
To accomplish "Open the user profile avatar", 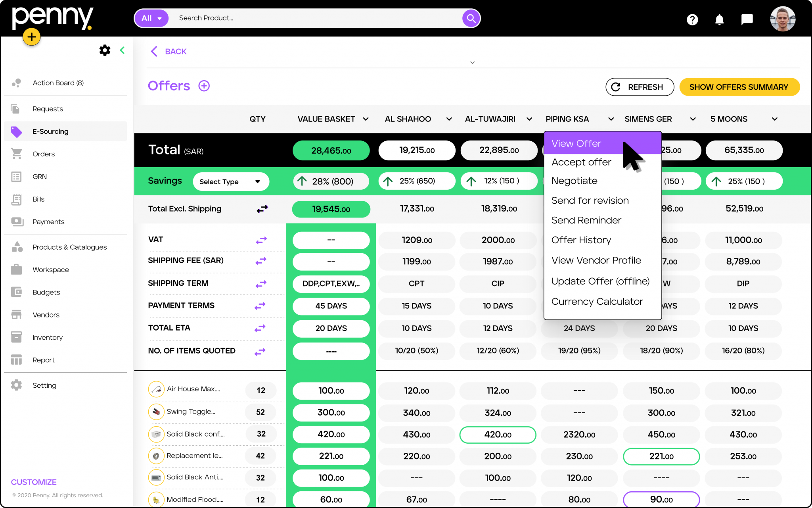I will [783, 19].
